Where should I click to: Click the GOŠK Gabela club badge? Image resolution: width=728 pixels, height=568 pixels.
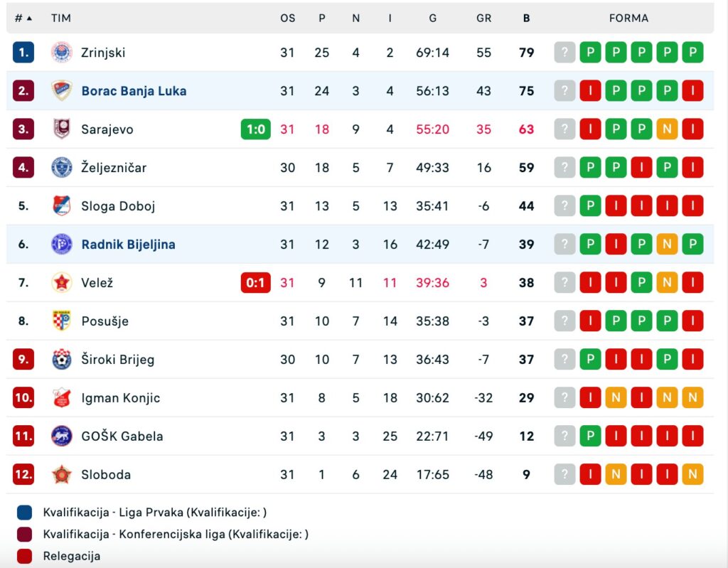tap(61, 436)
